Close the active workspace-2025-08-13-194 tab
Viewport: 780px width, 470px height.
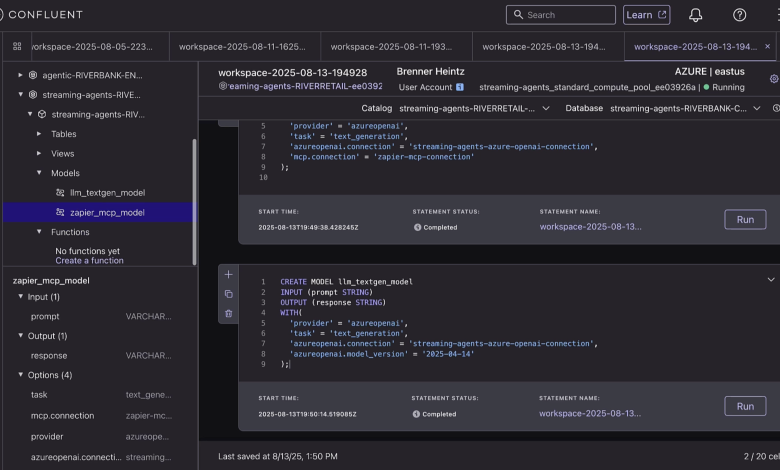click(768, 46)
